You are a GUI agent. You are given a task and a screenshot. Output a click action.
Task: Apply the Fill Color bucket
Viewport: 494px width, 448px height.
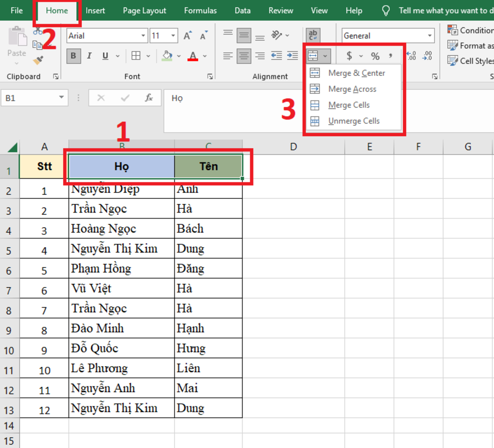pos(167,56)
